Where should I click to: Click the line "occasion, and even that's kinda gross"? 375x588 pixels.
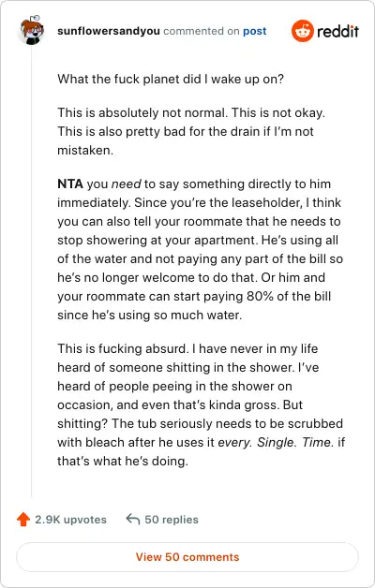coord(180,405)
